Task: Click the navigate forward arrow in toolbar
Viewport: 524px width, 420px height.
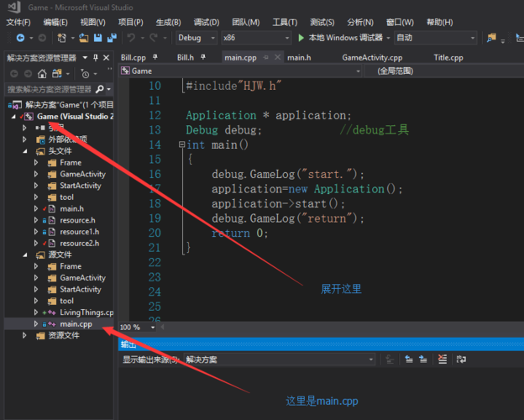Action: [x=42, y=38]
